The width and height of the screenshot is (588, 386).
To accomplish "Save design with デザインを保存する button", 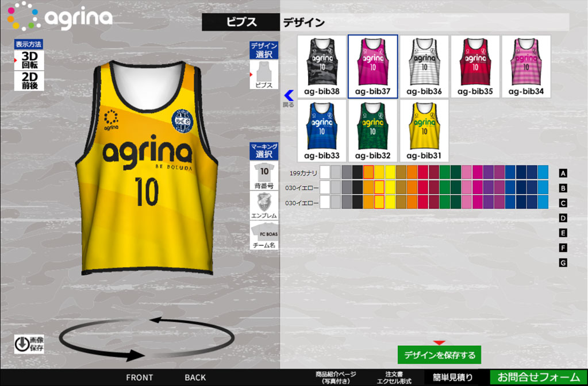I will pyautogui.click(x=440, y=354).
